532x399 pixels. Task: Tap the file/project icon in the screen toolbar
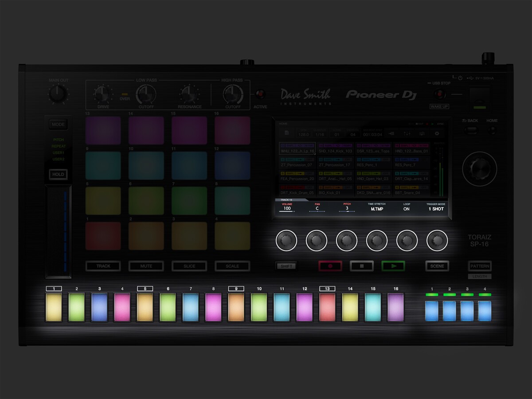pos(286,134)
